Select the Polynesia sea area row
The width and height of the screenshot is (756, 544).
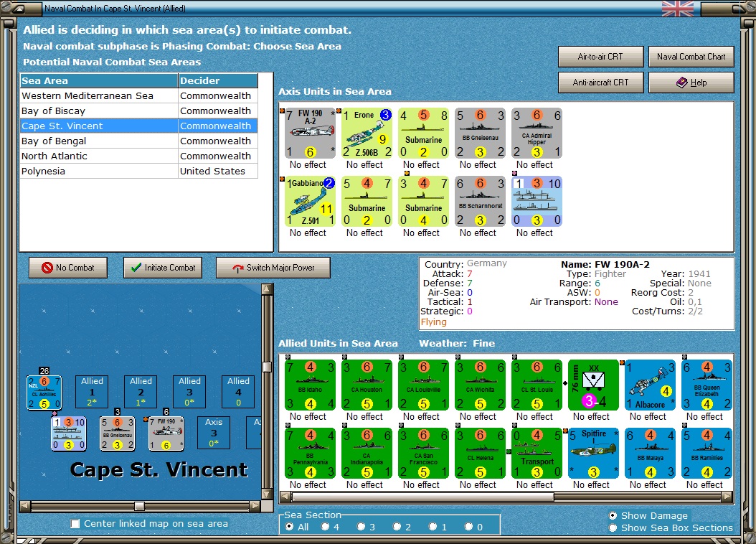139,172
